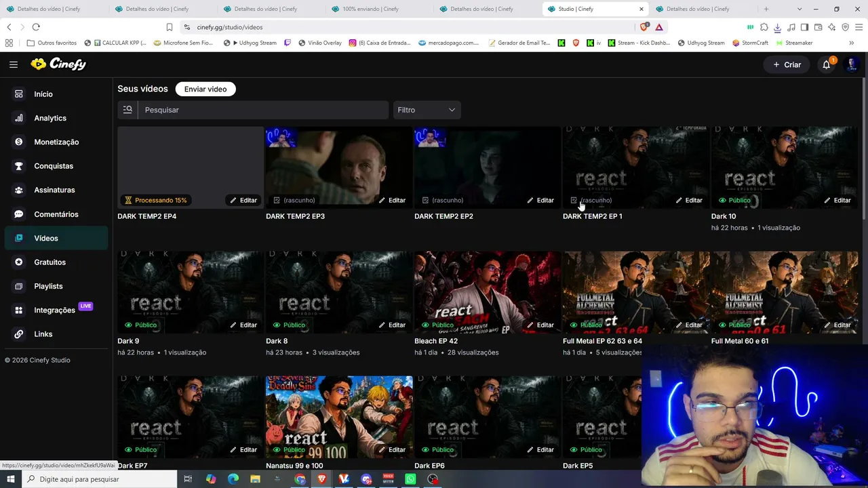Edit the DARK TEMP2 EP2 video
This screenshot has height=488, width=868.
pos(540,201)
